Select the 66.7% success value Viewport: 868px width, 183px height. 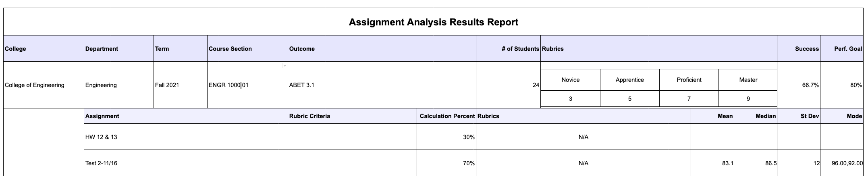[x=810, y=85]
